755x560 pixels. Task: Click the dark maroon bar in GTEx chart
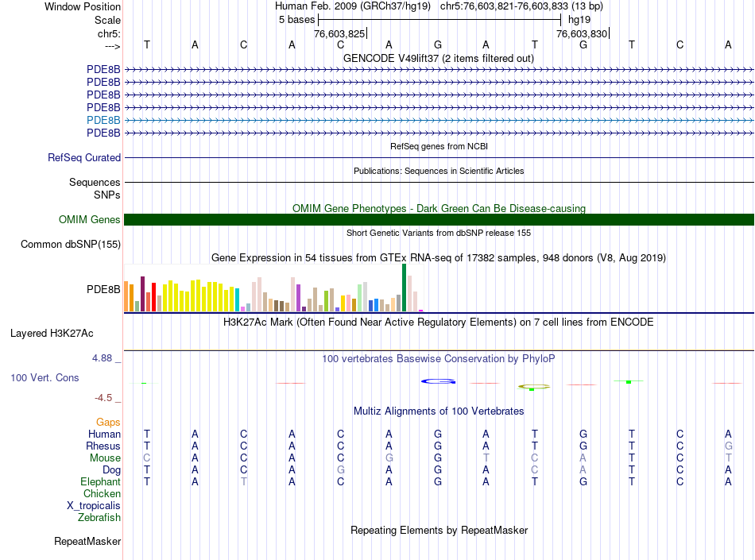point(142,294)
